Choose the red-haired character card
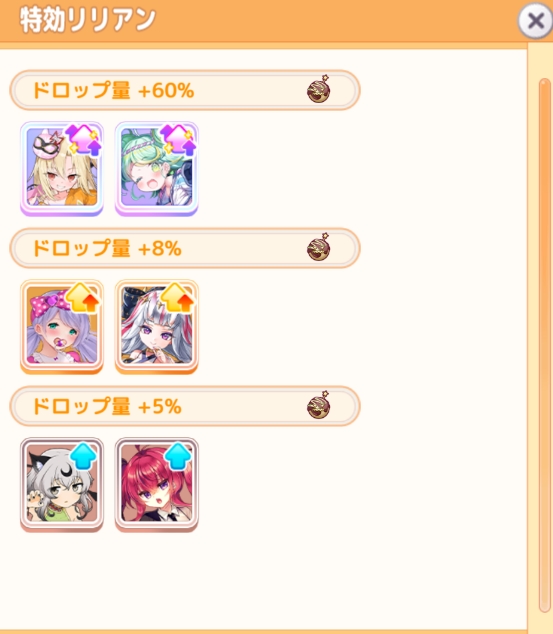 point(156,484)
